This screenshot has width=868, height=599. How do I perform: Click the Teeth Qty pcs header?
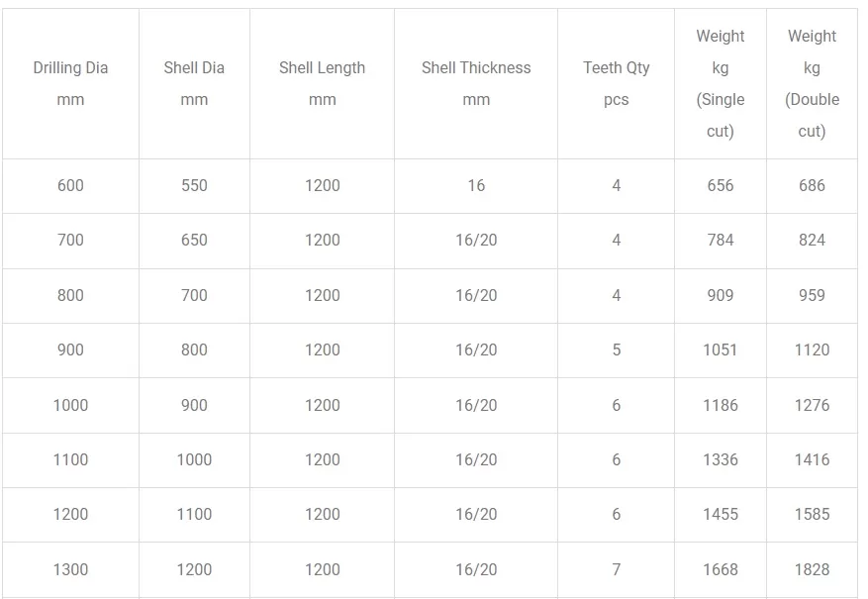pyautogui.click(x=617, y=83)
